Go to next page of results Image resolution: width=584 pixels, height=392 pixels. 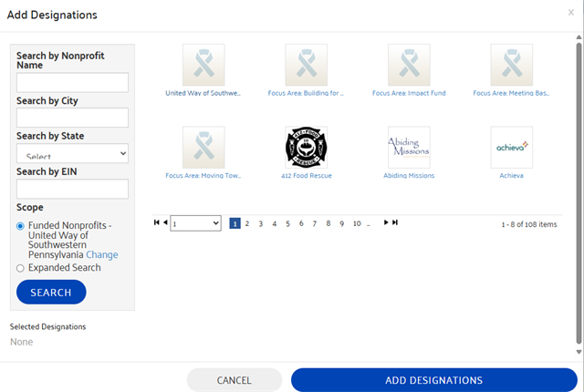[x=386, y=222]
